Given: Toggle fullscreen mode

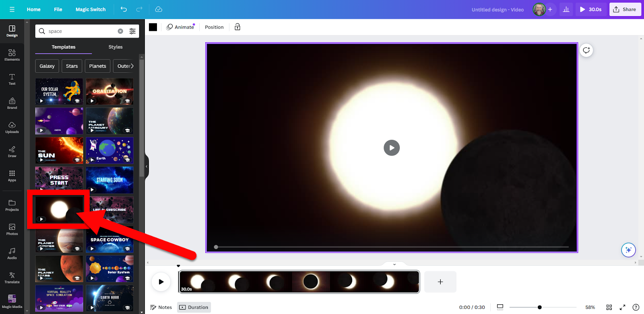Looking at the screenshot, I should click(622, 307).
